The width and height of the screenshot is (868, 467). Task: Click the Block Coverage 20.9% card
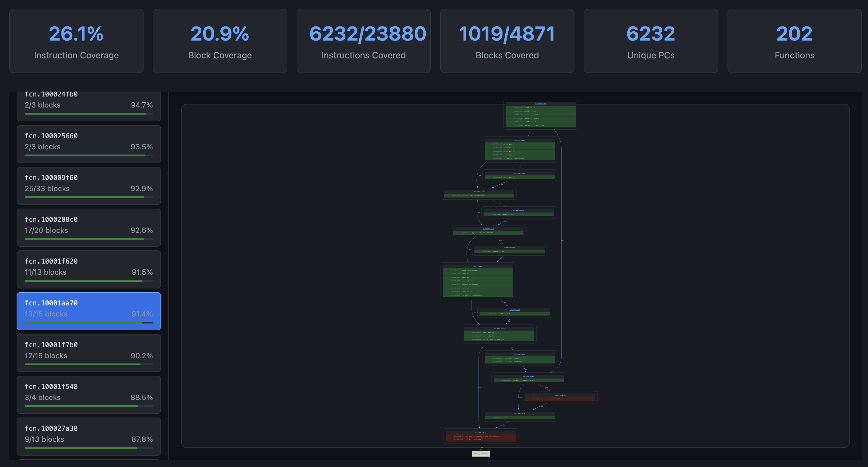(220, 41)
